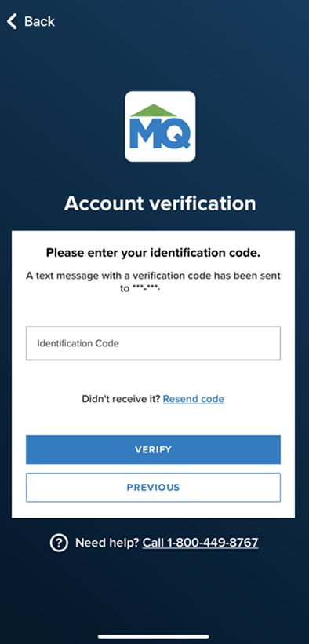309x644 pixels.
Task: Tap the back chevron arrow icon
Action: click(x=12, y=21)
